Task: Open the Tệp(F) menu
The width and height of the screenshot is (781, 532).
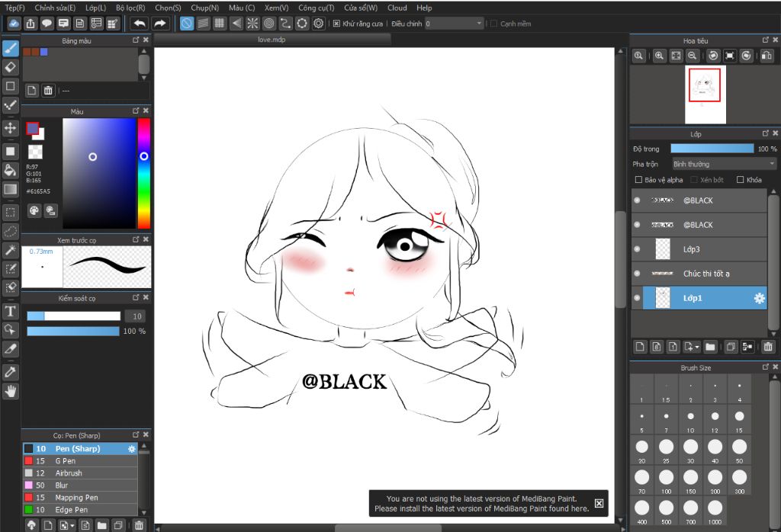Action: pyautogui.click(x=15, y=8)
